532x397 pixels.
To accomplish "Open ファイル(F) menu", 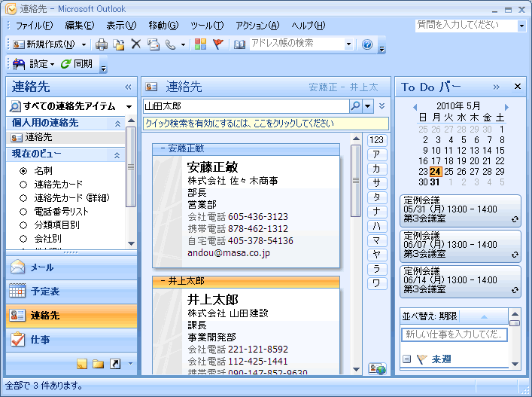I will click(x=35, y=26).
